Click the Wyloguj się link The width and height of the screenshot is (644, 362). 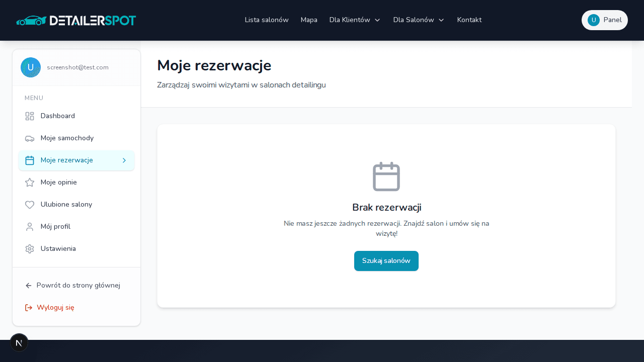(55, 307)
